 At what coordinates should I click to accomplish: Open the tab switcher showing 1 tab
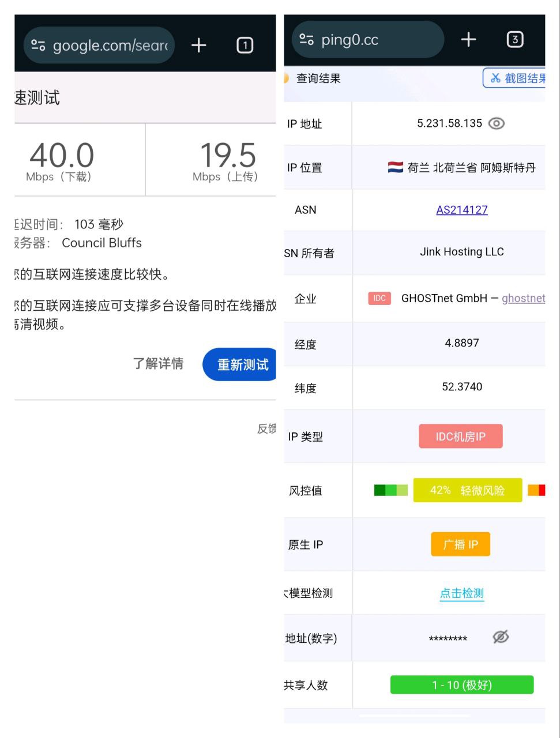(245, 46)
